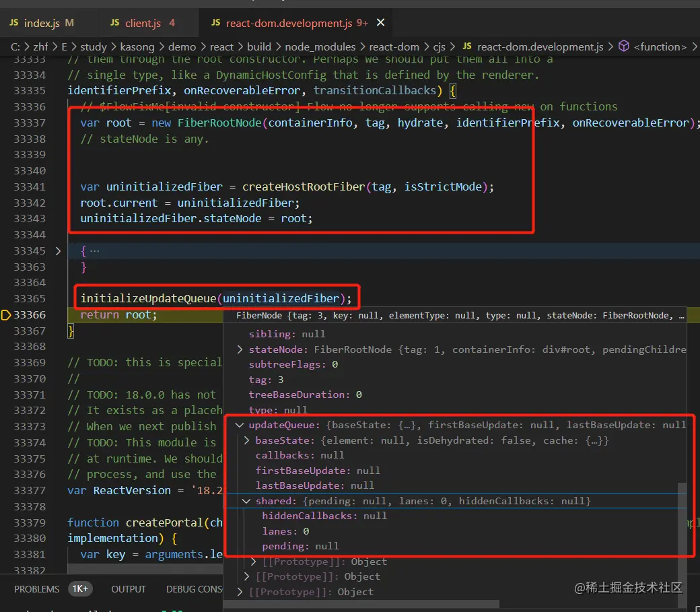
Task: Click 'initializeUpdateQueue' on line 33365
Action: pos(148,298)
